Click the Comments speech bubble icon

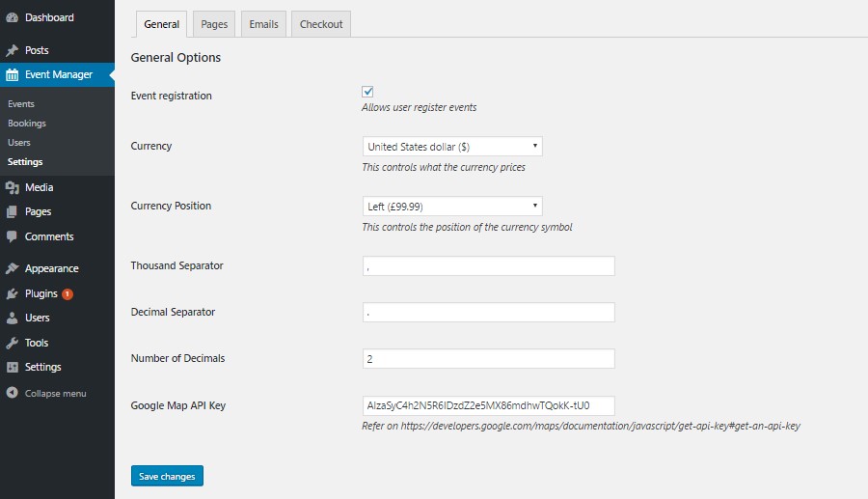pos(12,236)
